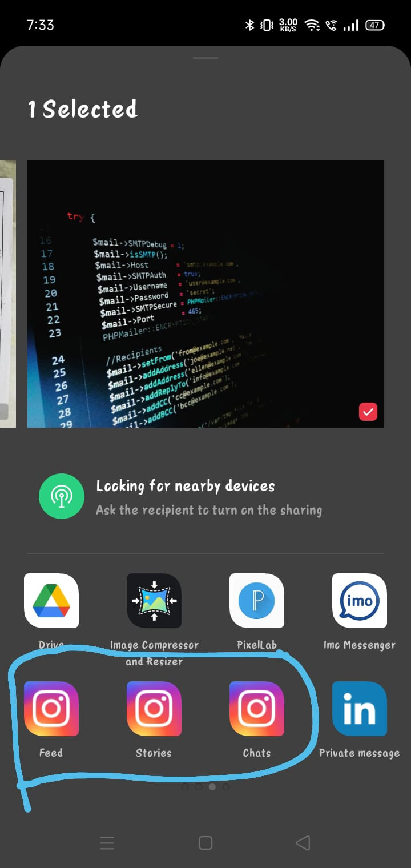The width and height of the screenshot is (411, 868).
Task: Send the image to PixelLab
Action: point(257,601)
